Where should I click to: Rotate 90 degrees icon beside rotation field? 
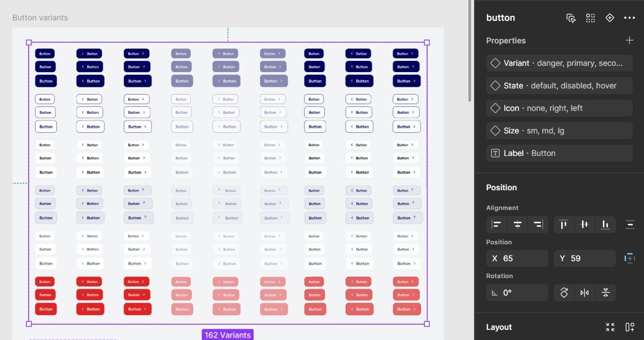click(564, 293)
